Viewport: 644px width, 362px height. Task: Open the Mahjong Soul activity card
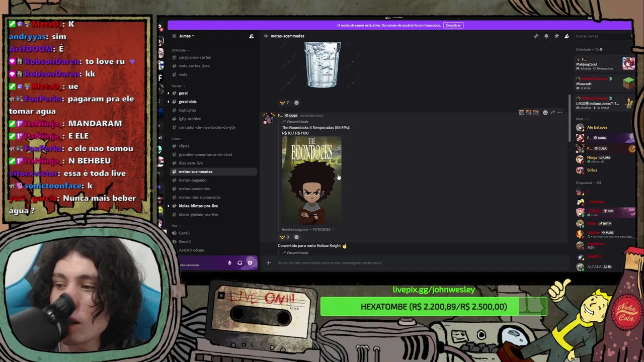pos(605,63)
